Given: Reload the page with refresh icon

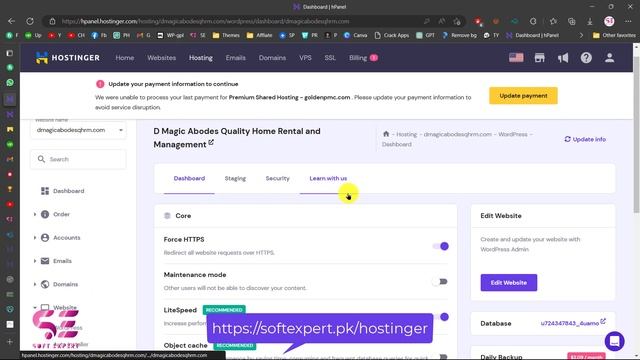Looking at the screenshot, I should click(x=30, y=21).
